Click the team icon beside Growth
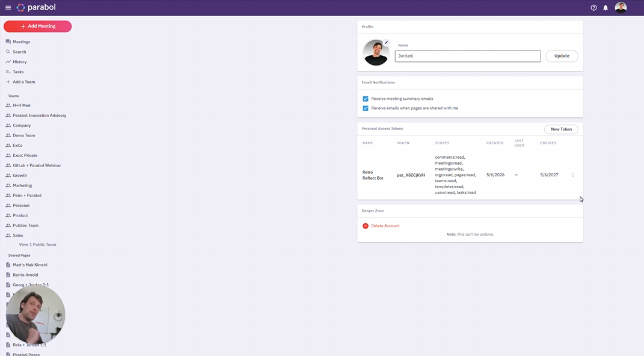The image size is (644, 356). pos(8,176)
